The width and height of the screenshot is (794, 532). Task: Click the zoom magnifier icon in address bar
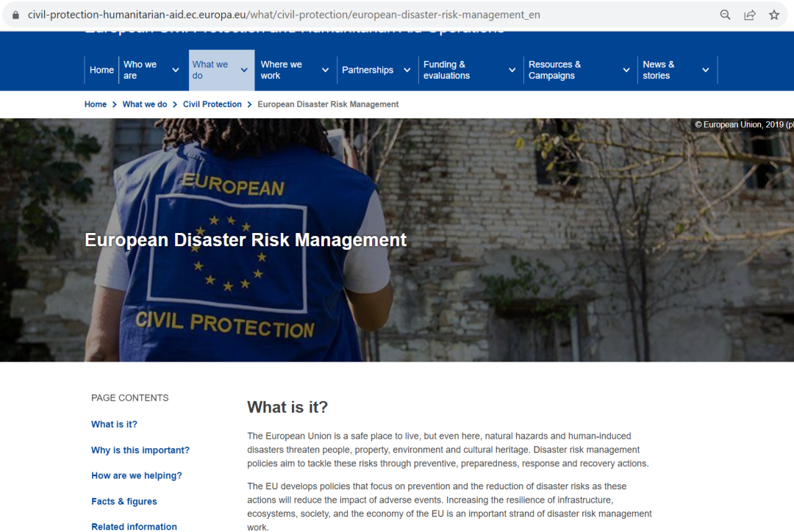click(725, 15)
